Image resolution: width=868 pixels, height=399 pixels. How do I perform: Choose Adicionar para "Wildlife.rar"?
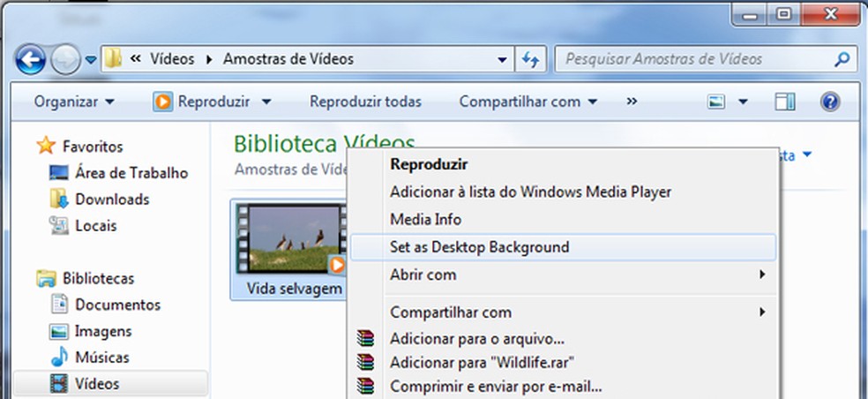point(483,363)
